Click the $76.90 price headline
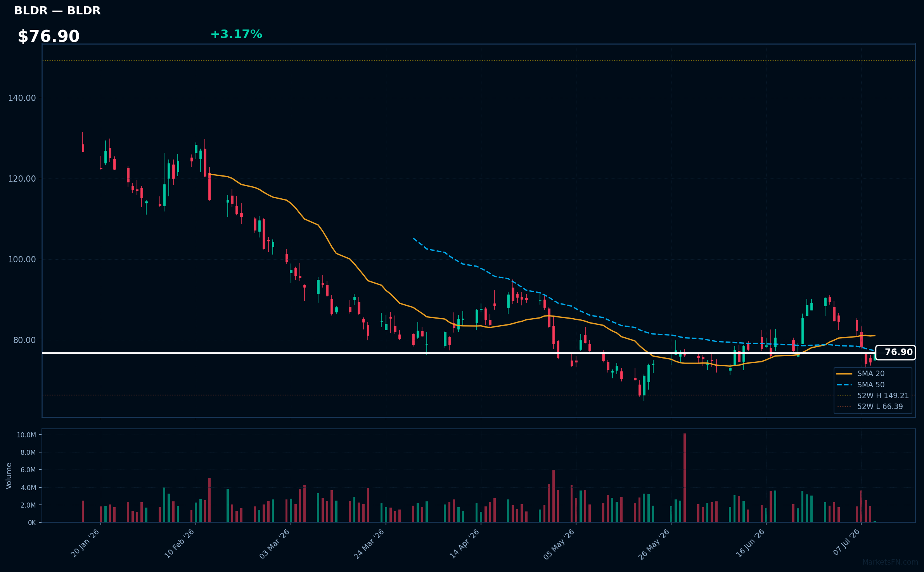The height and width of the screenshot is (572, 924). coord(48,36)
